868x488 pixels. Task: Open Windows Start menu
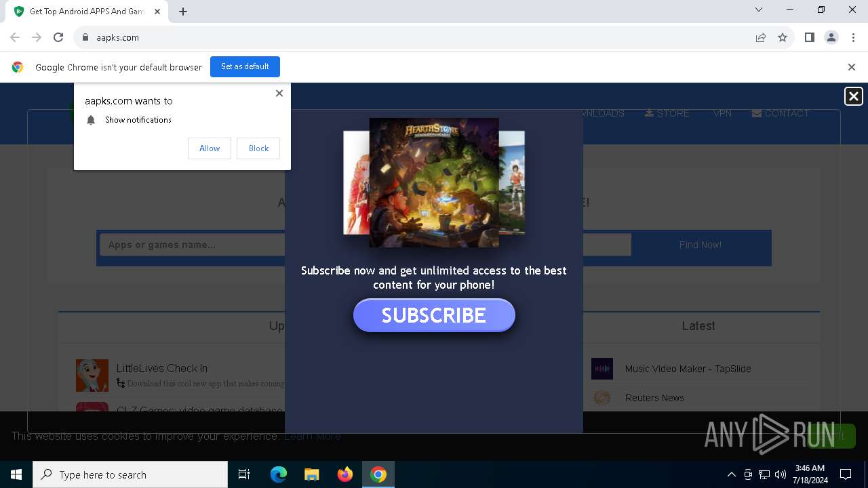click(x=16, y=474)
